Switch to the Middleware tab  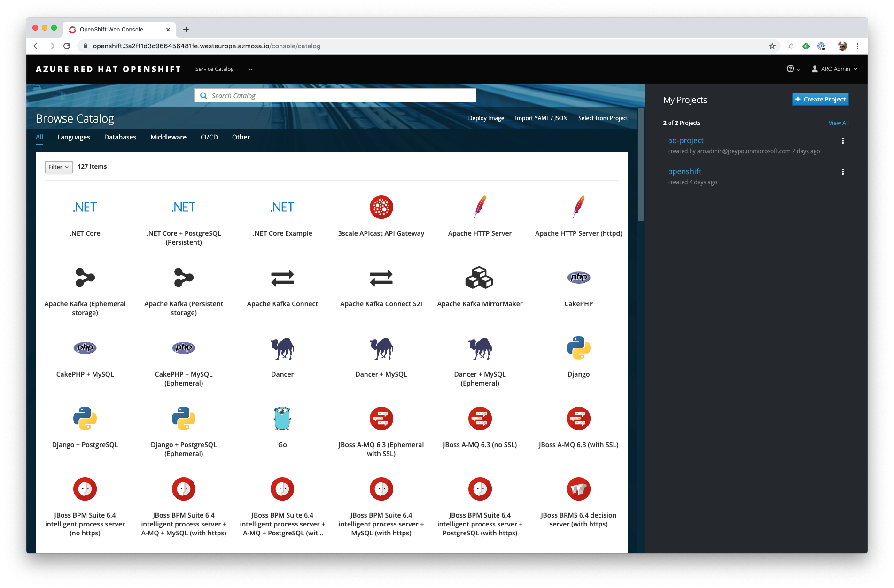[x=168, y=137]
